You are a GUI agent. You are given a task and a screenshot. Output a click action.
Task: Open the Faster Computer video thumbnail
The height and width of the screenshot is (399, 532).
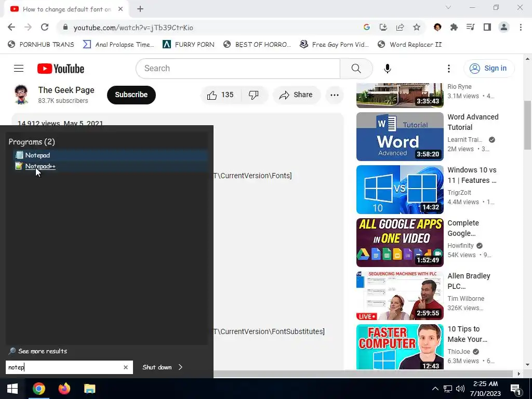[x=400, y=347]
